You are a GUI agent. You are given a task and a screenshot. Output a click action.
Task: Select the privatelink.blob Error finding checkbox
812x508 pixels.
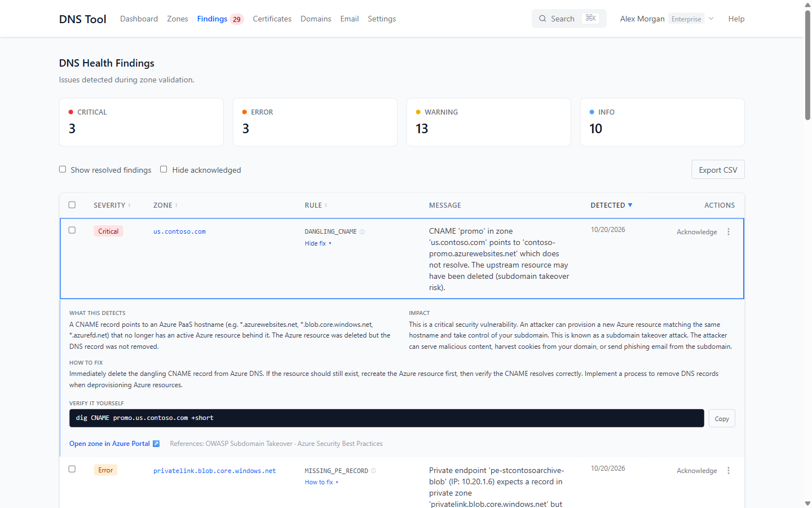pyautogui.click(x=72, y=469)
